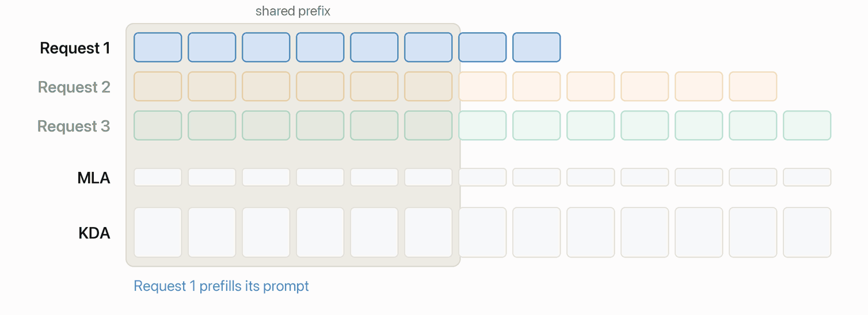Viewport: 868px width, 315px height.
Task: Click the KDA row label
Action: 94,233
